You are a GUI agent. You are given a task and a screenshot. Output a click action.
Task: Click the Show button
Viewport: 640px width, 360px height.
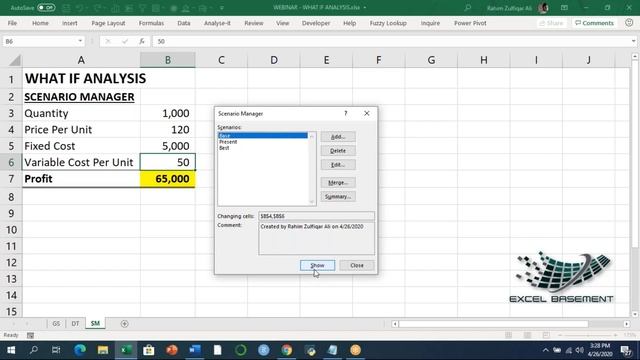tap(318, 265)
